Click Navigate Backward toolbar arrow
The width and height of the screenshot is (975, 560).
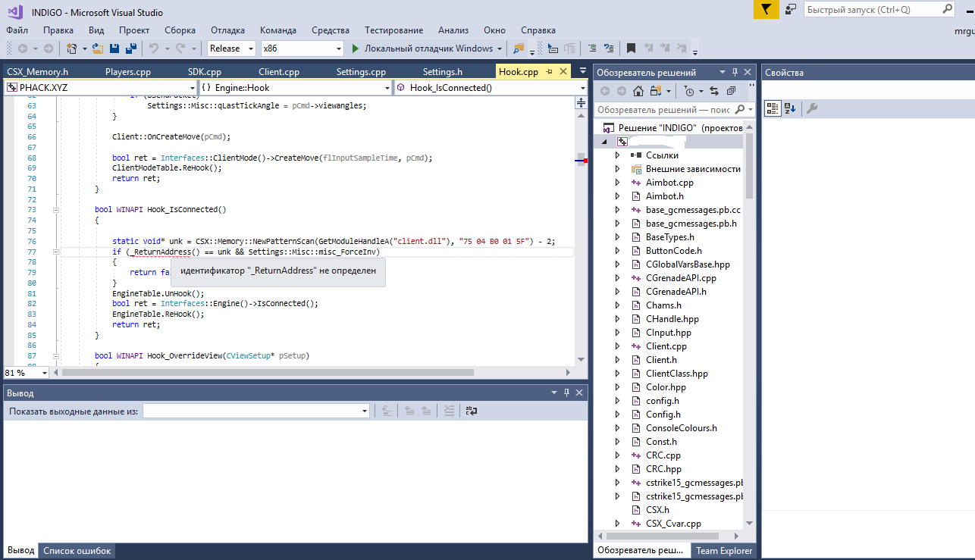coord(22,48)
